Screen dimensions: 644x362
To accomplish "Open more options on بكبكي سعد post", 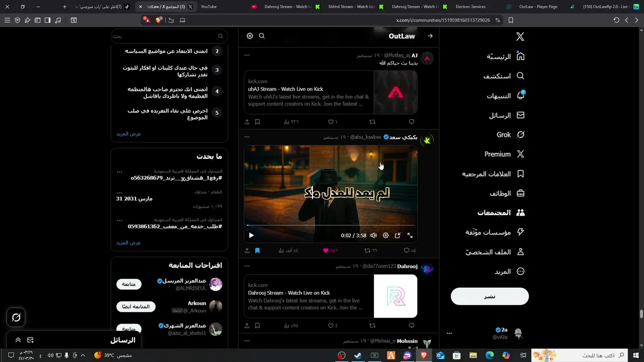I will pos(247,137).
